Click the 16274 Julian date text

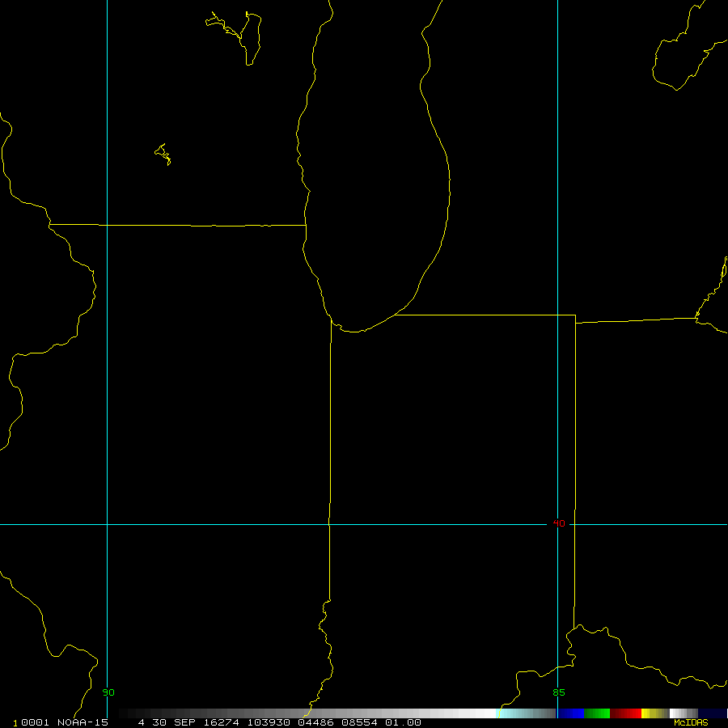coord(222,723)
